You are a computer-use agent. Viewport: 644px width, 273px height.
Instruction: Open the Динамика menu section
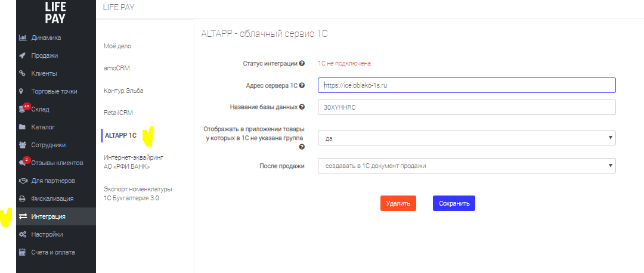point(56,38)
